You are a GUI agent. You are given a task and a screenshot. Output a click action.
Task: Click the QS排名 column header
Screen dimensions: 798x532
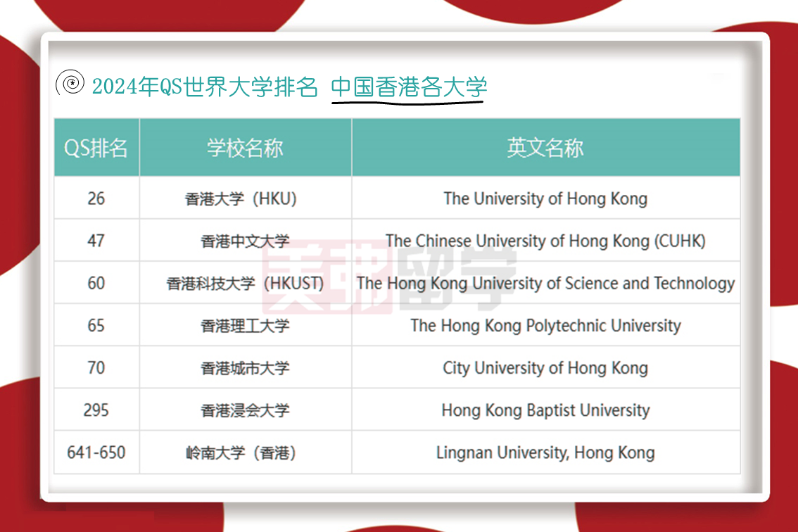[x=96, y=148]
